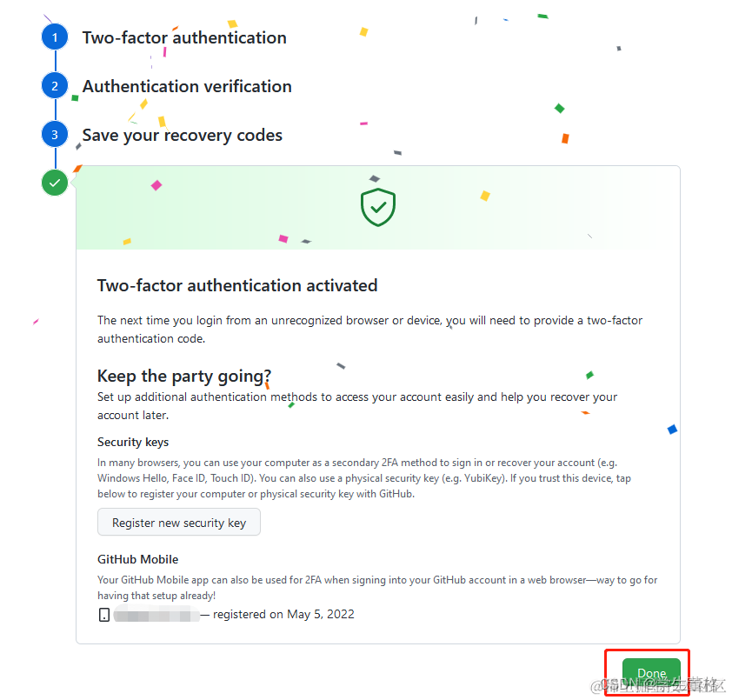Click the Security keys subheading
The image size is (732, 700).
133,442
